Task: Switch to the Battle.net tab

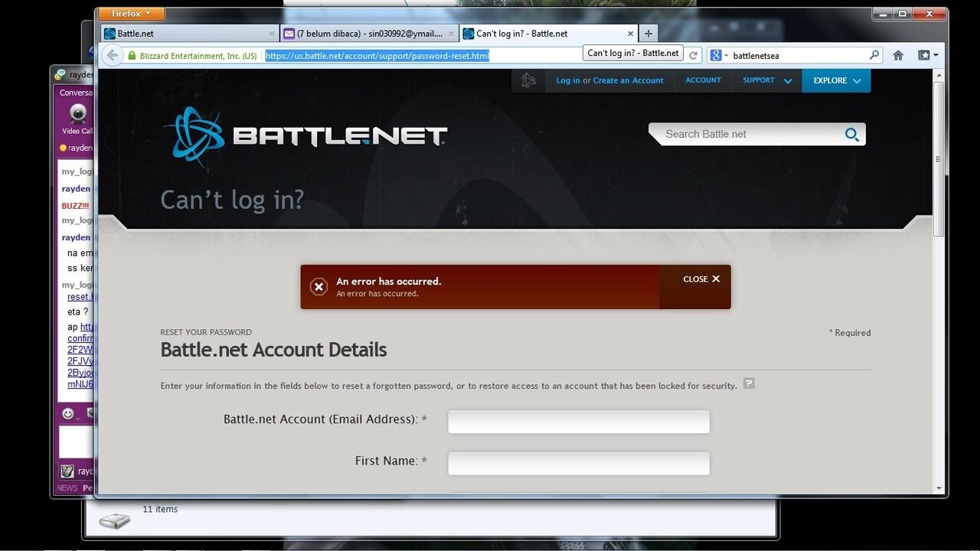Action: [189, 34]
